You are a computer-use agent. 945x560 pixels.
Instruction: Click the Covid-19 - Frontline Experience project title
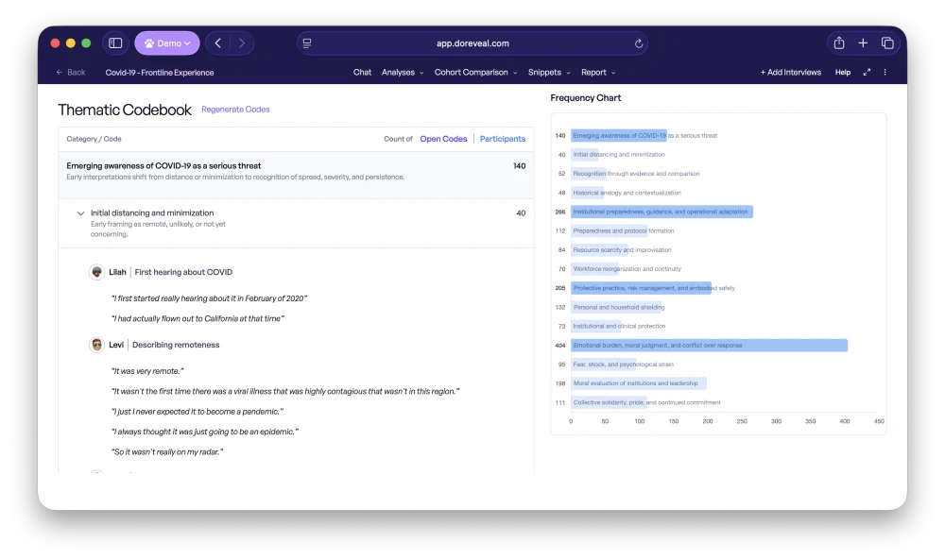pyautogui.click(x=160, y=73)
